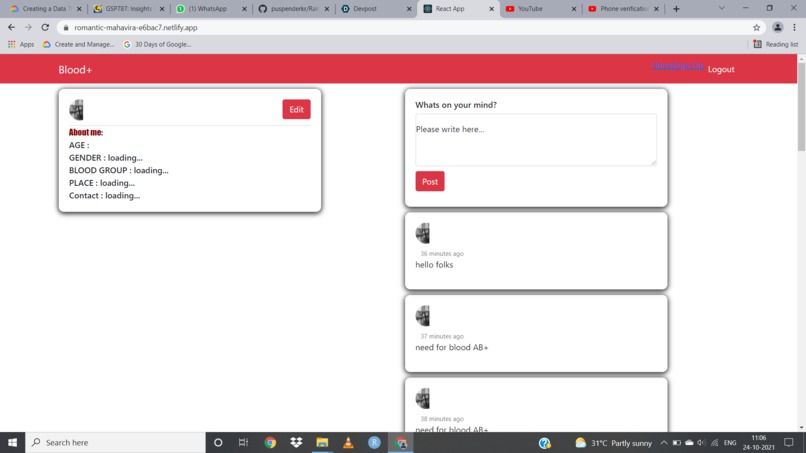Click the page vertical scrollbar thumb
806x453 pixels.
[x=801, y=107]
